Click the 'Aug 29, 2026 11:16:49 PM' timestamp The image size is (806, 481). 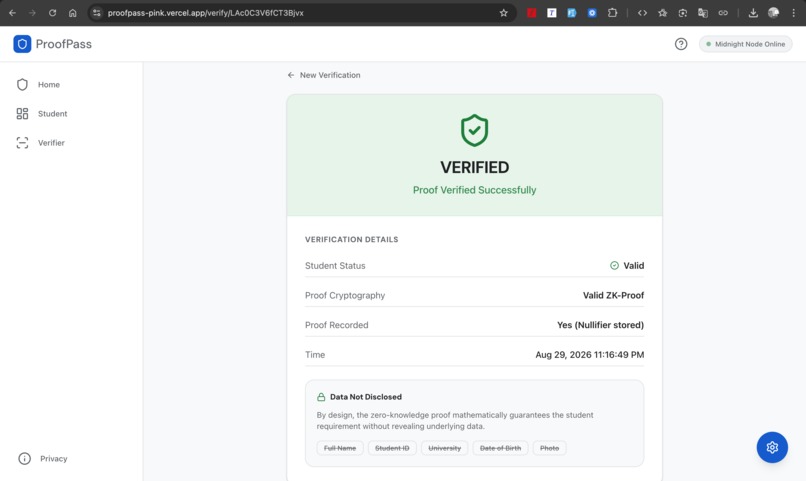point(590,355)
